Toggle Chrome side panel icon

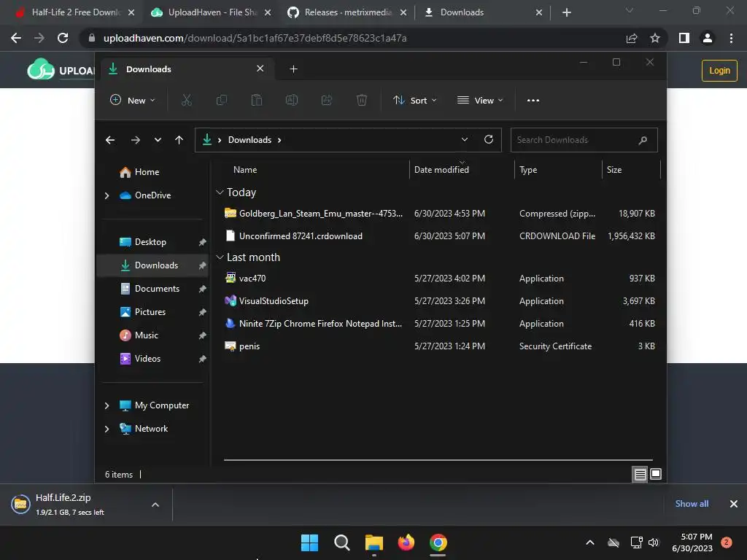(684, 38)
